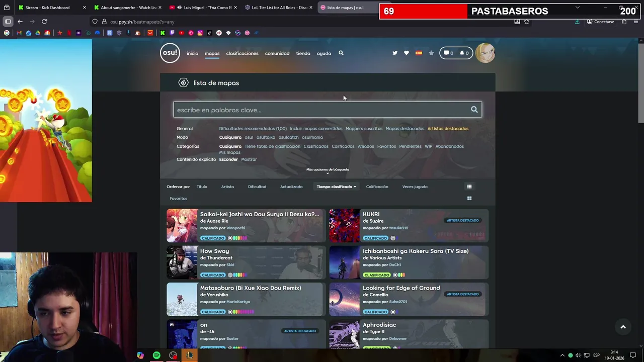644x362 pixels.
Task: Toggle Mapas destacados filter
Action: tap(405, 129)
